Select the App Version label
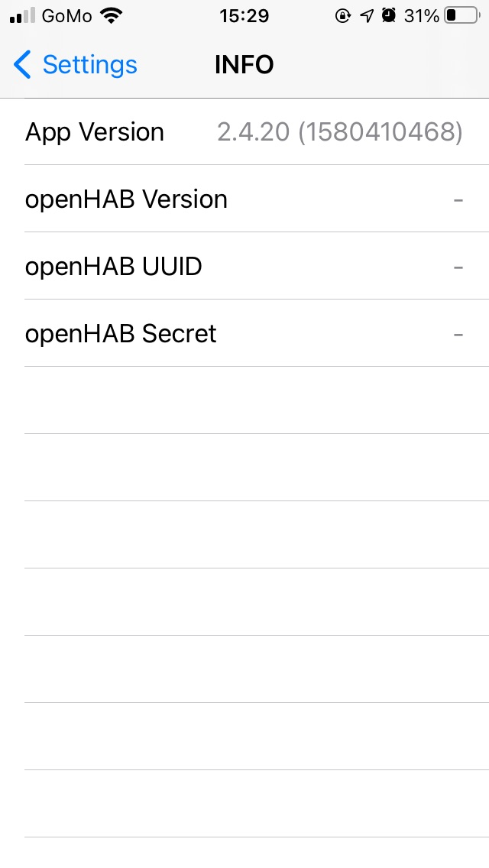This screenshot has width=489, height=868. click(x=95, y=132)
